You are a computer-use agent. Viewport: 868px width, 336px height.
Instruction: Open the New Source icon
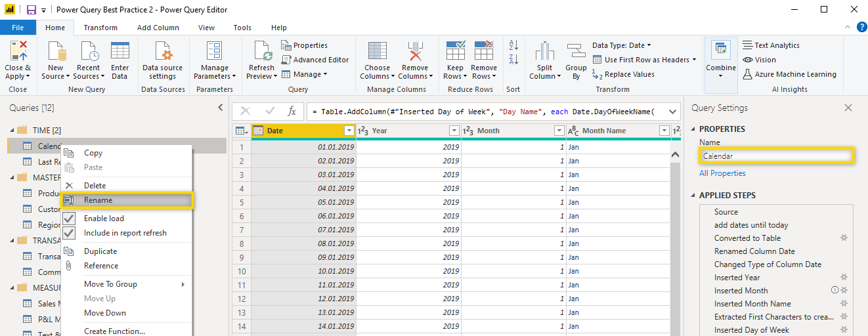click(55, 51)
